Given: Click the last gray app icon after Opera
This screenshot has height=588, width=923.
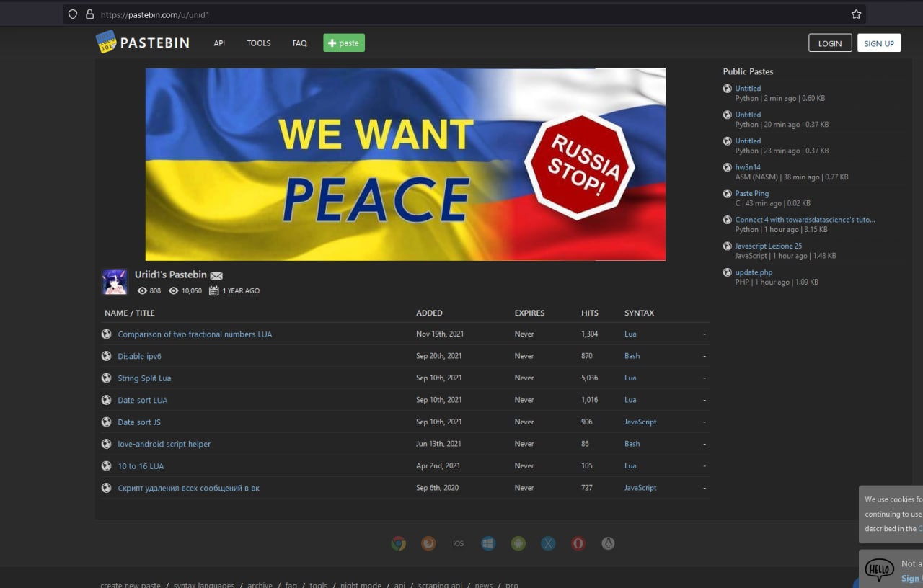Looking at the screenshot, I should [608, 543].
